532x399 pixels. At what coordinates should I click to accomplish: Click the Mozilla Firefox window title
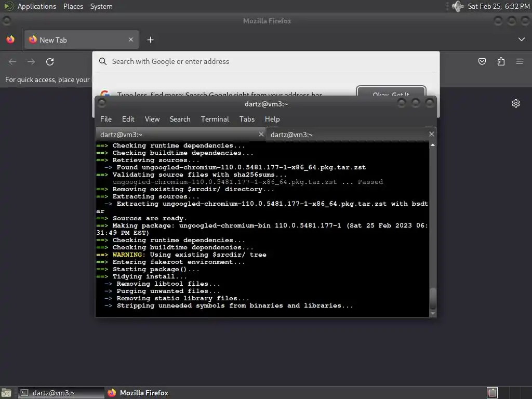click(x=267, y=21)
